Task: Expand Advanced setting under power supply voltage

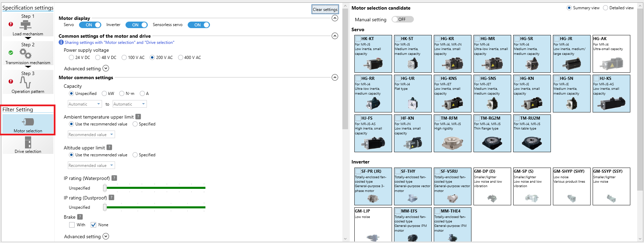Action: click(x=106, y=68)
